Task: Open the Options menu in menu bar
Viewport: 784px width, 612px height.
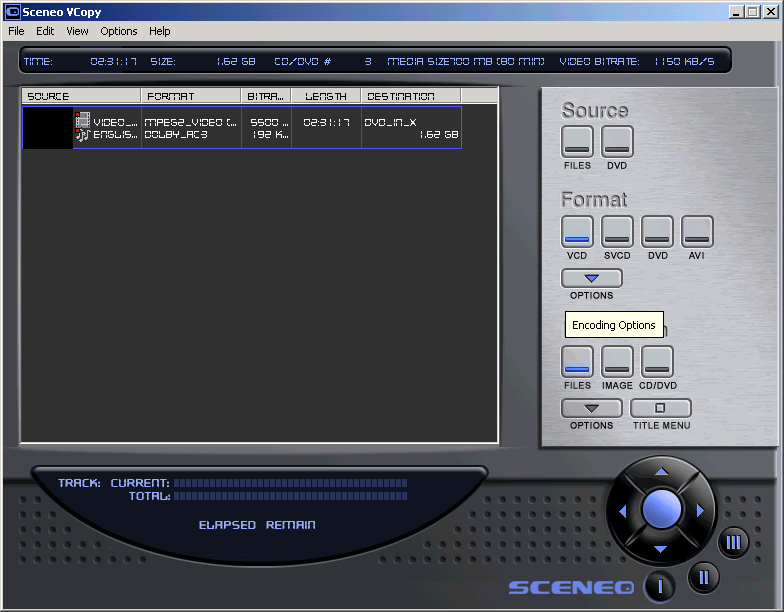Action: (x=119, y=31)
